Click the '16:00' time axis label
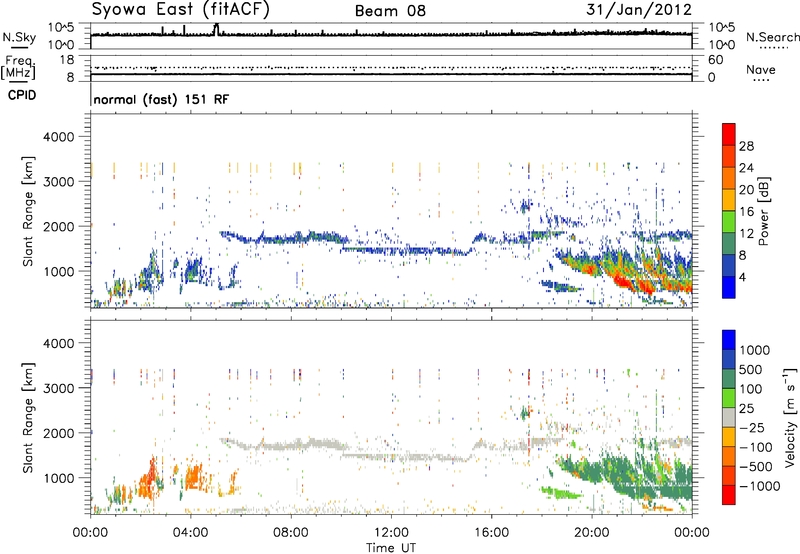 491,533
